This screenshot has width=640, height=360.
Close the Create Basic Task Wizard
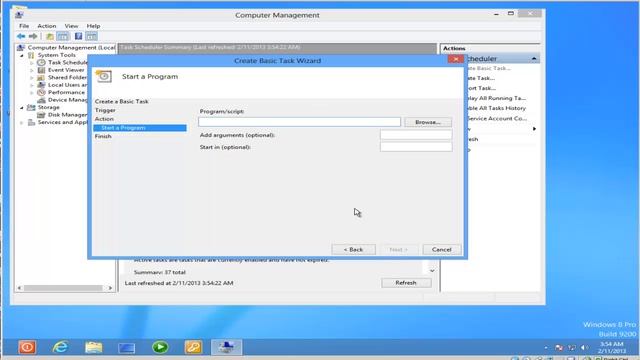(x=456, y=60)
